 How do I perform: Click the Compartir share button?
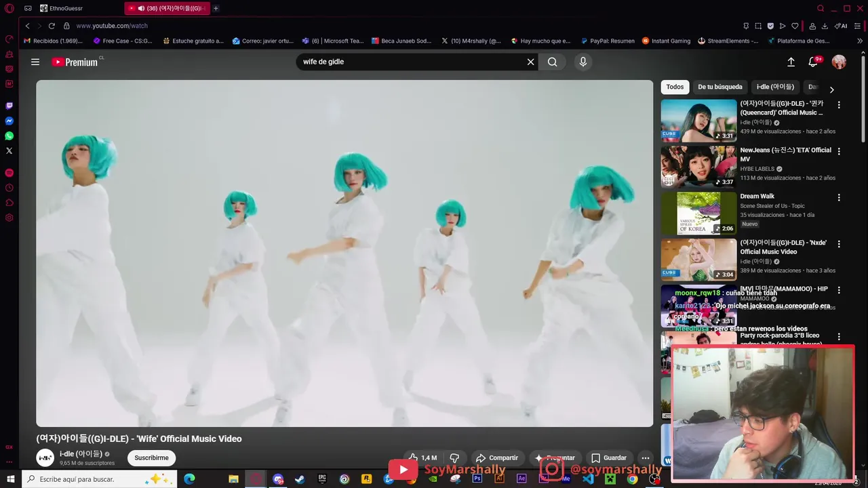pyautogui.click(x=497, y=457)
